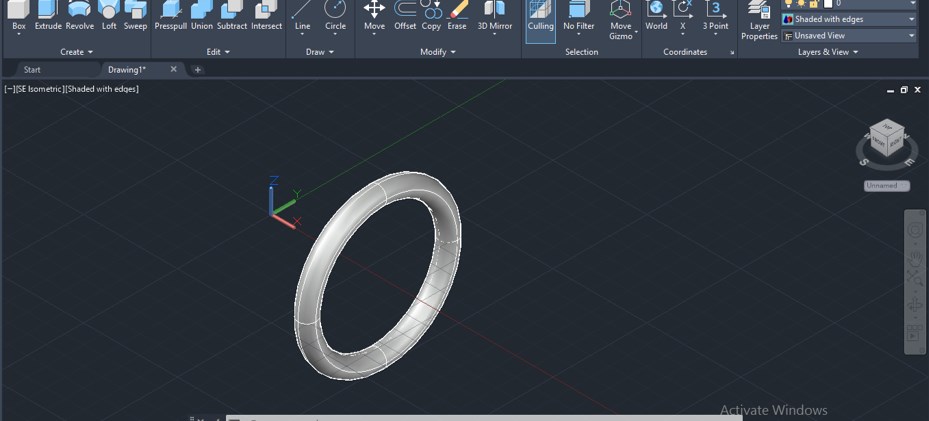929x421 pixels.
Task: Toggle layer 0 freeze sun icon
Action: coord(800,4)
